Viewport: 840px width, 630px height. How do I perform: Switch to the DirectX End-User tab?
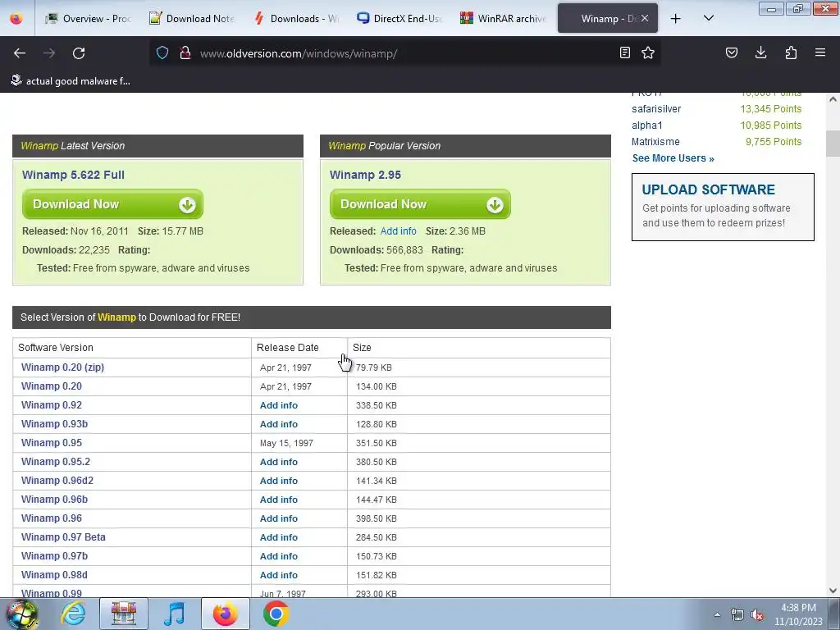point(399,19)
